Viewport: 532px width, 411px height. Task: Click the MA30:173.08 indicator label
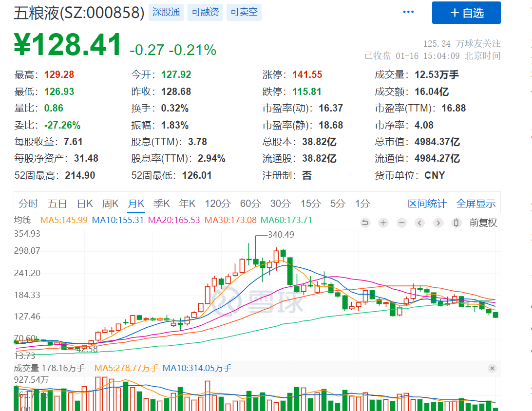[230, 220]
